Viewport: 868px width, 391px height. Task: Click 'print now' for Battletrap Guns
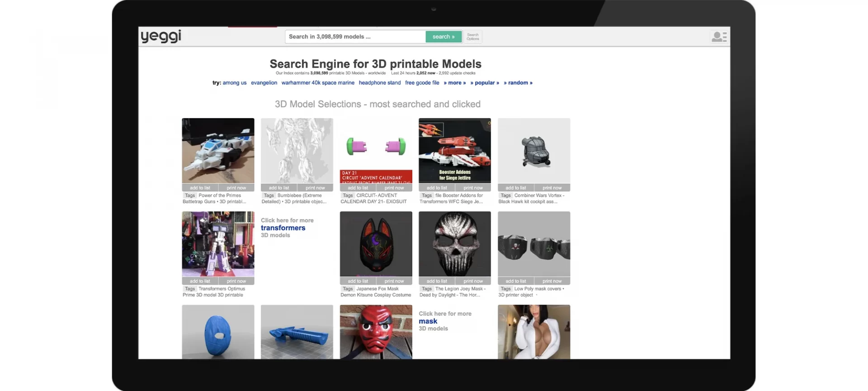pos(236,188)
